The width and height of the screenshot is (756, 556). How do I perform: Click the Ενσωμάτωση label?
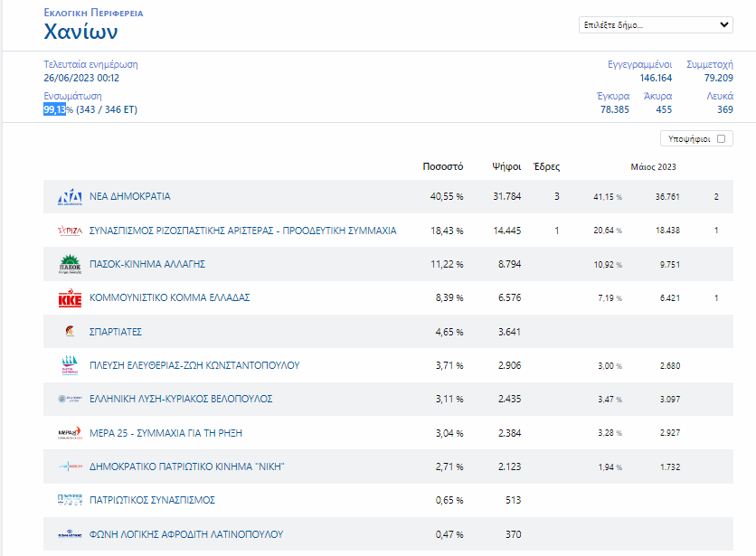(x=73, y=96)
